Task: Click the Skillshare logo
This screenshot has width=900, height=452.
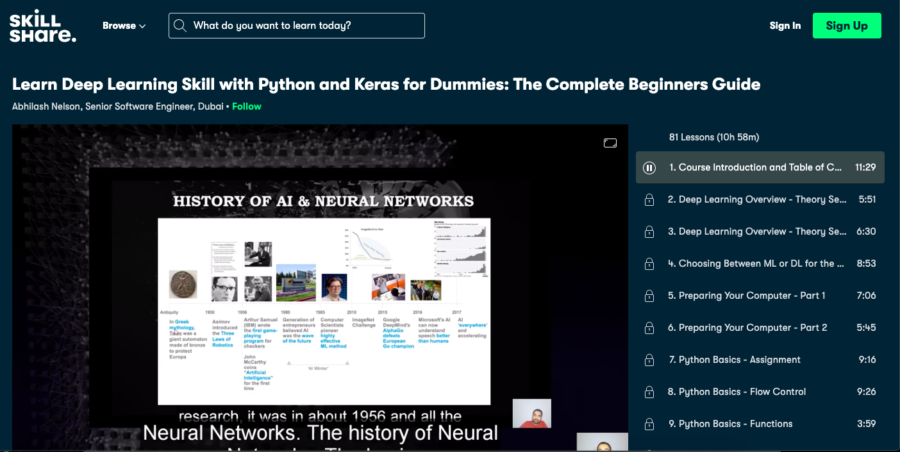Action: (42, 26)
